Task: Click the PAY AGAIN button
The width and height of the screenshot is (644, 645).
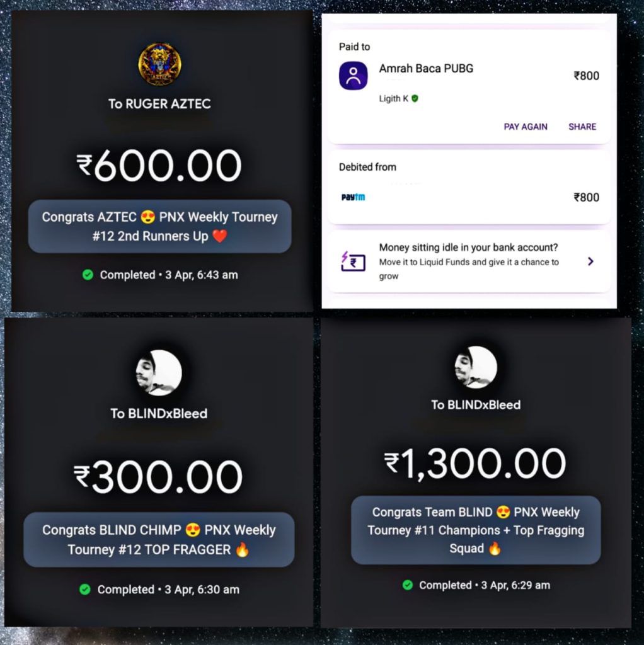Action: coord(526,127)
